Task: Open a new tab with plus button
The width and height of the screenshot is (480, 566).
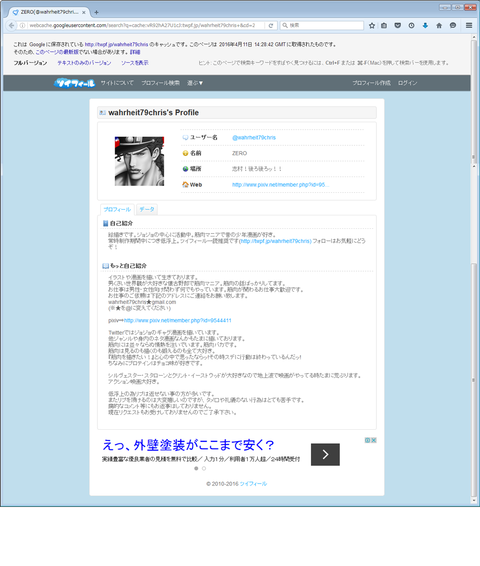Action: 96,12
